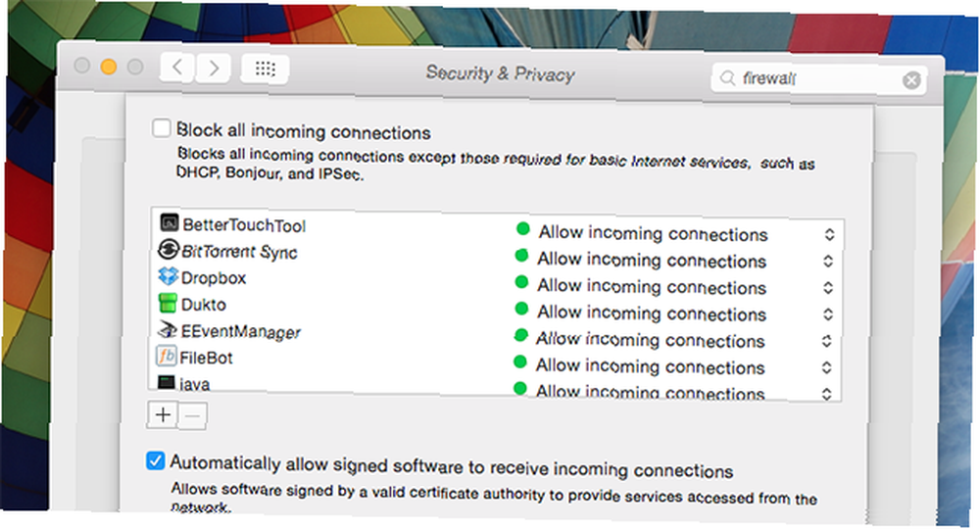This screenshot has width=980, height=529.
Task: Select the FileBot row name
Action: coord(206,358)
